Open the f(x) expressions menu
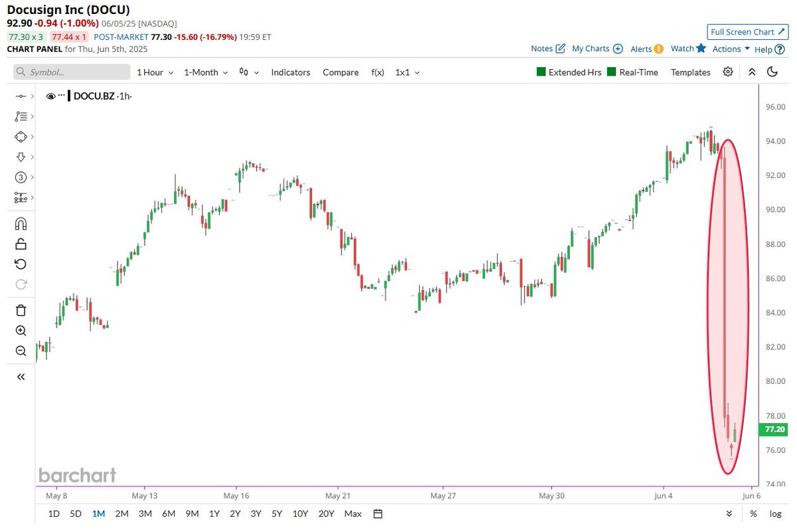The width and height of the screenshot is (797, 532). (378, 72)
